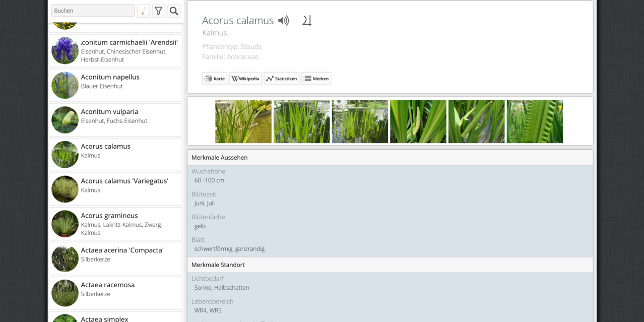The height and width of the screenshot is (322, 644).
Task: Select Aconitum vulparia list entry
Action: (115, 120)
